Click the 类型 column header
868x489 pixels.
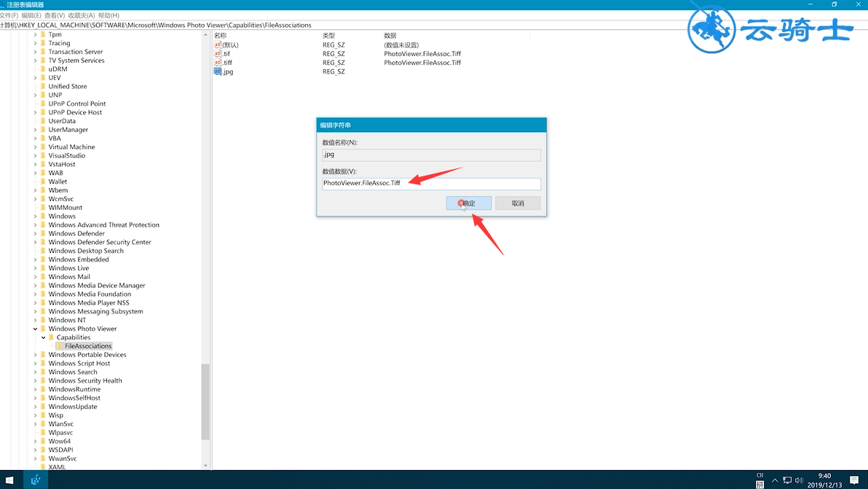point(329,36)
